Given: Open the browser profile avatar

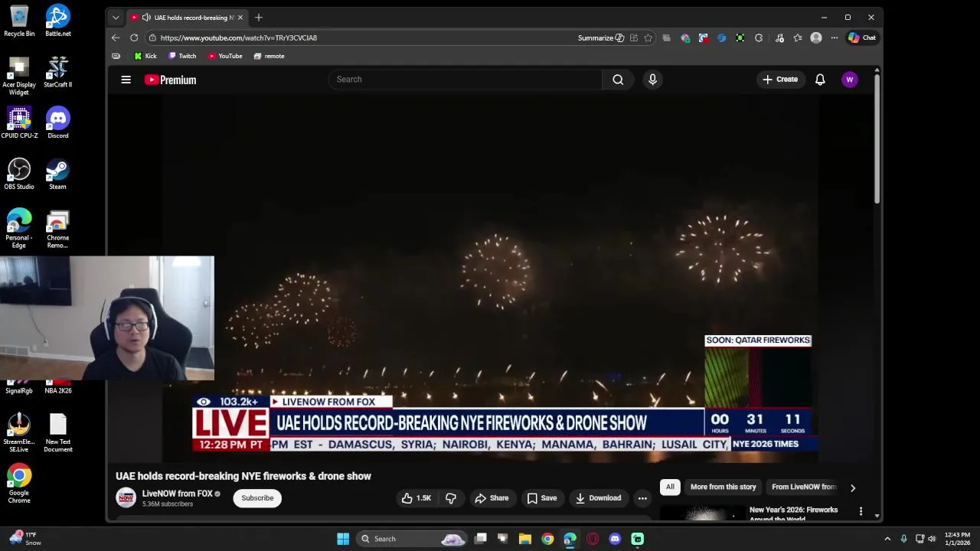Looking at the screenshot, I should click(816, 37).
